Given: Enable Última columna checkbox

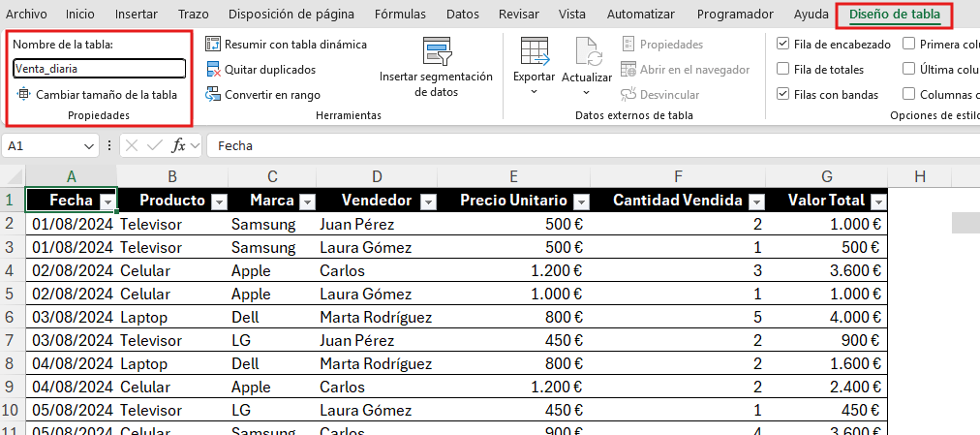Looking at the screenshot, I should click(908, 70).
